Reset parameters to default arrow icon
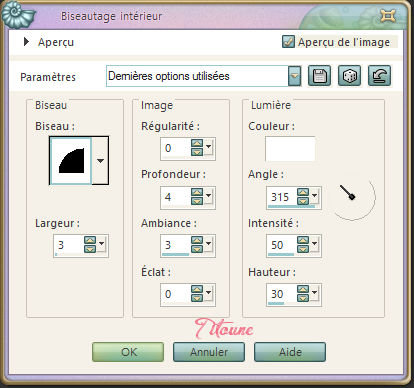This screenshot has height=388, width=414. click(x=379, y=76)
